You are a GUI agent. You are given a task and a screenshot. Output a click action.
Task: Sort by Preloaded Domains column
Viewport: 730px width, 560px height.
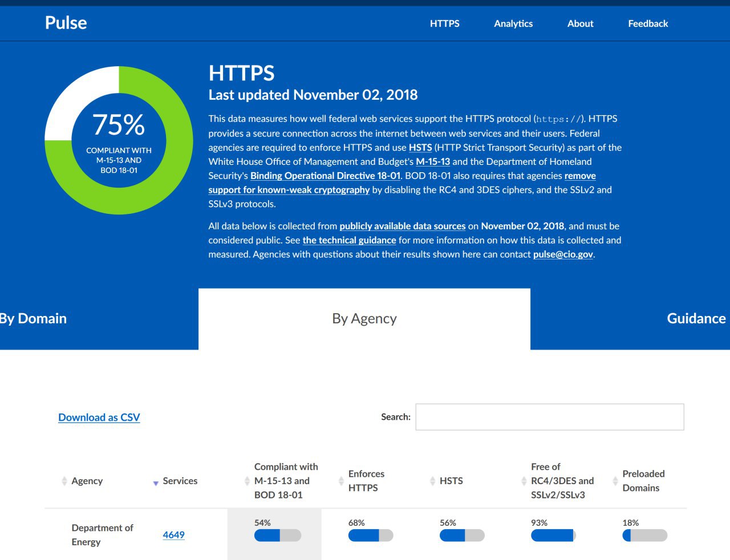click(643, 481)
